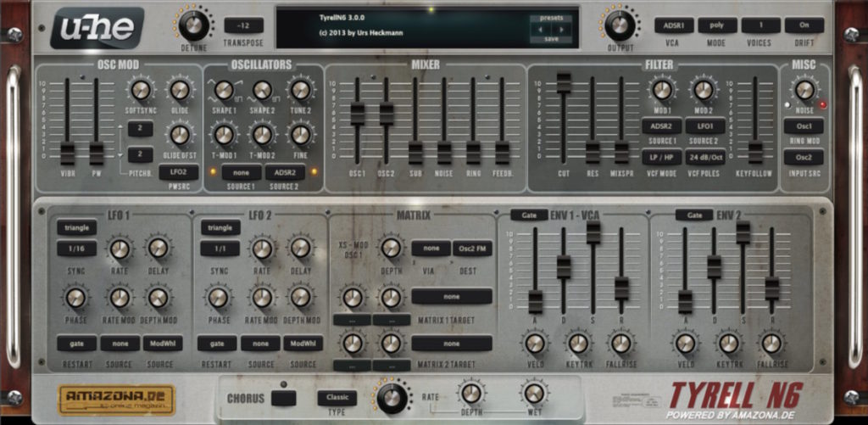Click the Input Src Osc2 button
Viewport: 868px width, 425px height.
point(804,158)
